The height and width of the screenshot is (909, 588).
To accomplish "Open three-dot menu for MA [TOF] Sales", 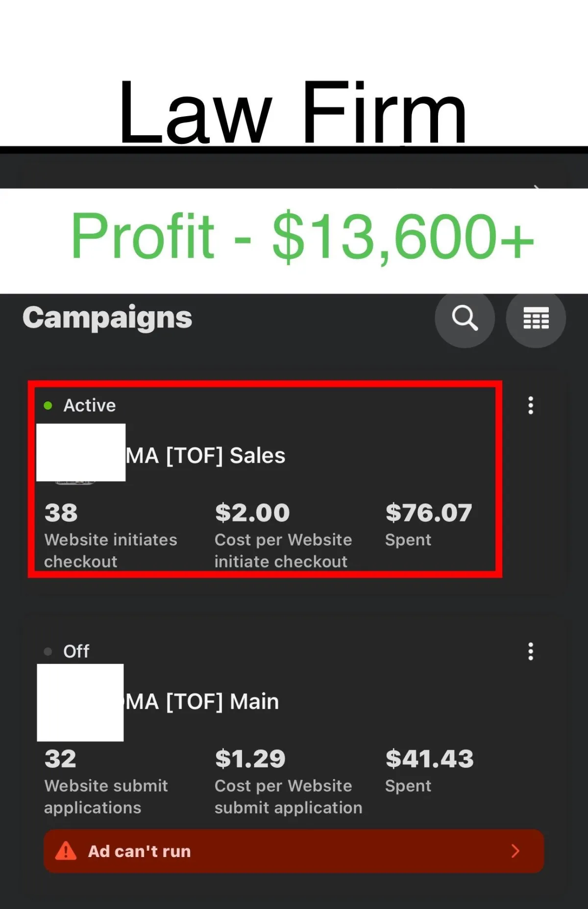I will coord(531,405).
